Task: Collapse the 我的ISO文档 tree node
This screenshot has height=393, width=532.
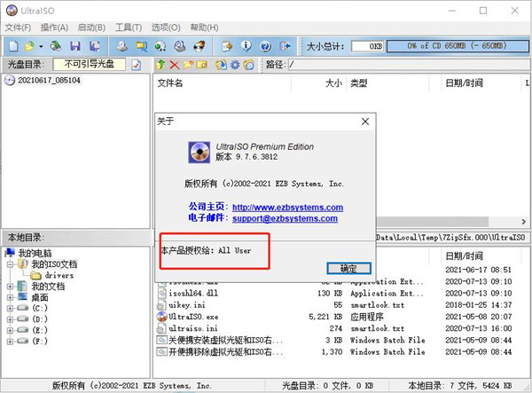Action: coord(10,264)
